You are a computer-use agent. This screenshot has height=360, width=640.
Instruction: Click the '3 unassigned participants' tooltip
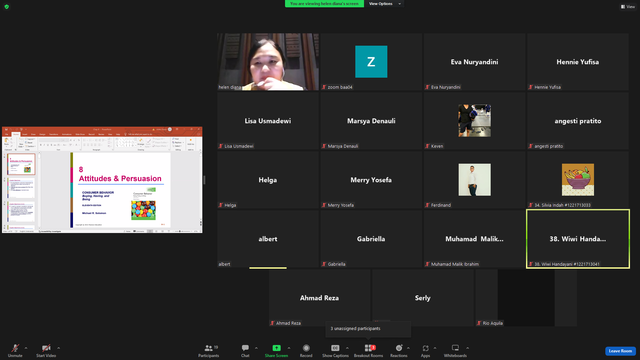(368, 329)
